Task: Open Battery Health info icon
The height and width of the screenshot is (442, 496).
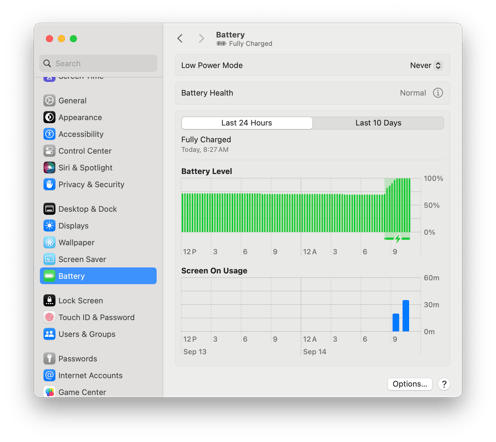Action: click(x=438, y=93)
